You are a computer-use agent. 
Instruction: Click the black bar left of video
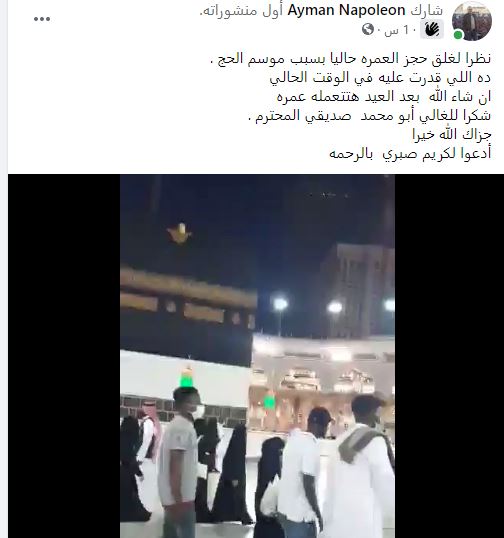coord(64,356)
